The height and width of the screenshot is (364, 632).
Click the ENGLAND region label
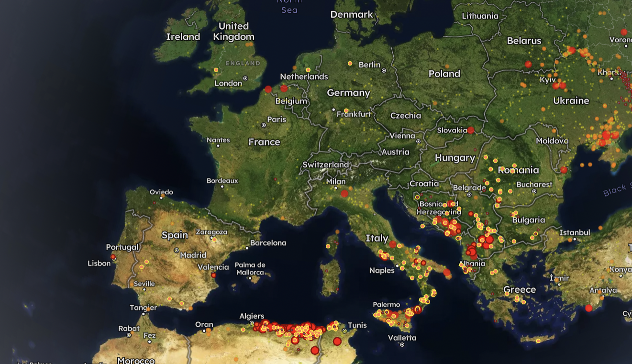(x=243, y=63)
